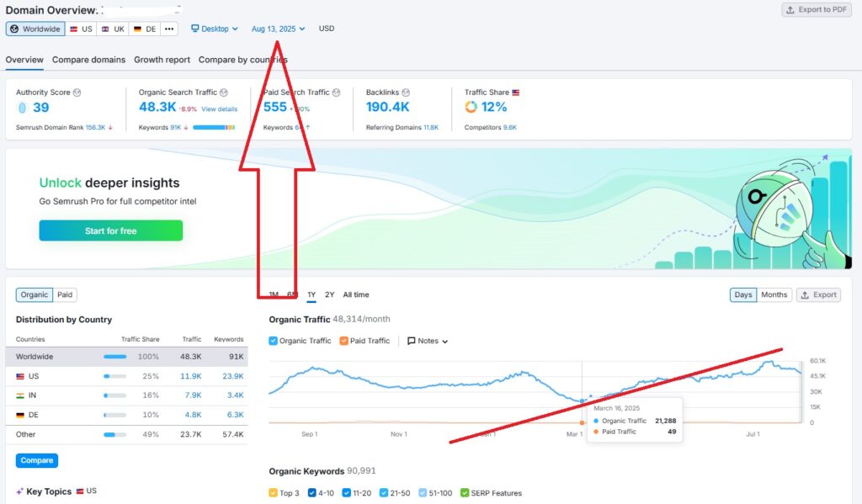The image size is (862, 504).
Task: Toggle the 51-100 keywords checkbox
Action: coord(423,493)
